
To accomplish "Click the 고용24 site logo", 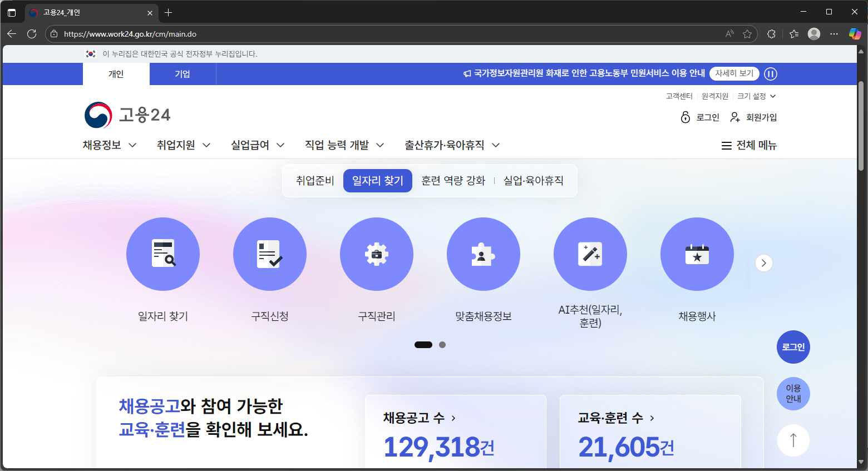I will tap(127, 115).
